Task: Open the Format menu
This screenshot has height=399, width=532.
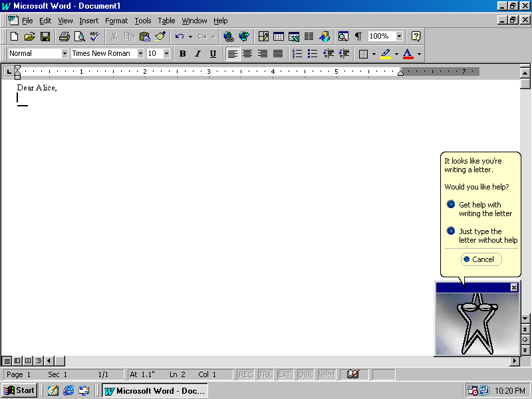Action: [116, 21]
